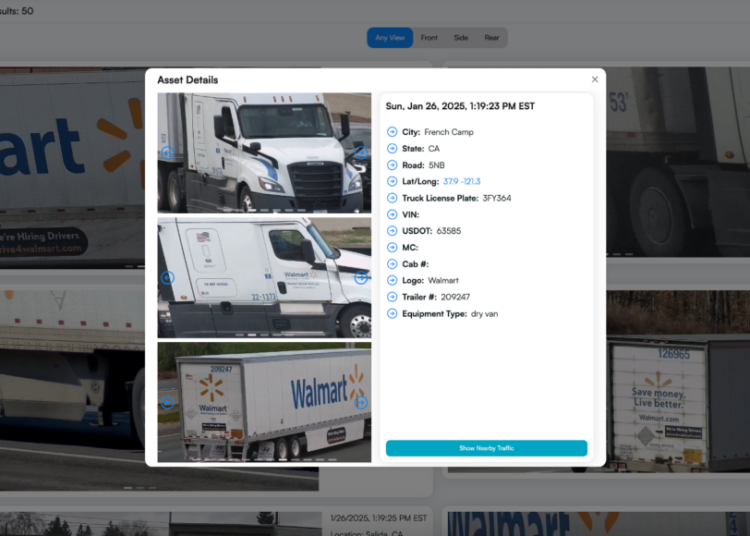Click background Walmart hiring drivers trailer image
Viewport: 750px width, 536px height.
click(72, 167)
